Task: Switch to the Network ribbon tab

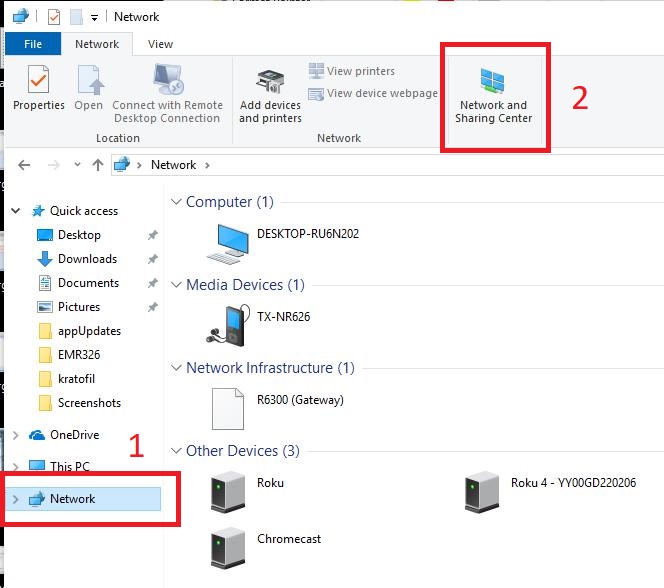Action: click(97, 44)
